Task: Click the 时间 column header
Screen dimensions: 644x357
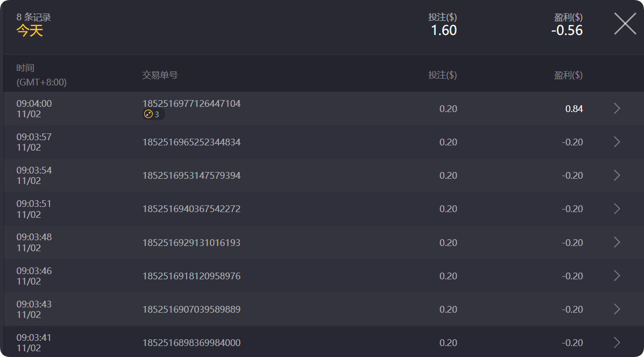Action: [25, 68]
